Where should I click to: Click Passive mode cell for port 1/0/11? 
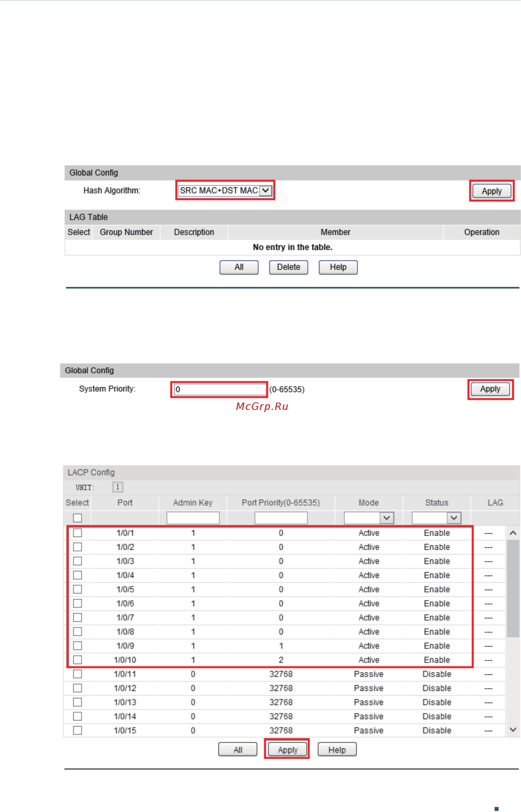[369, 674]
